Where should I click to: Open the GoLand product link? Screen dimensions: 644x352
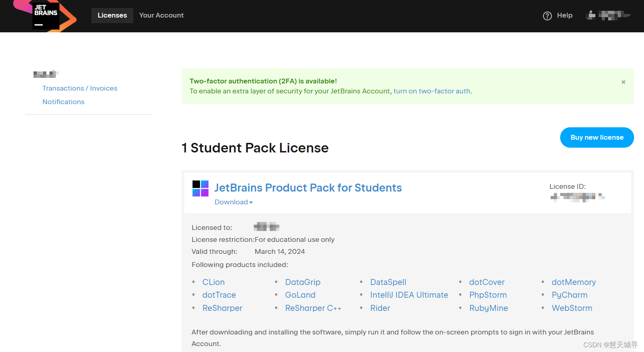tap(300, 295)
